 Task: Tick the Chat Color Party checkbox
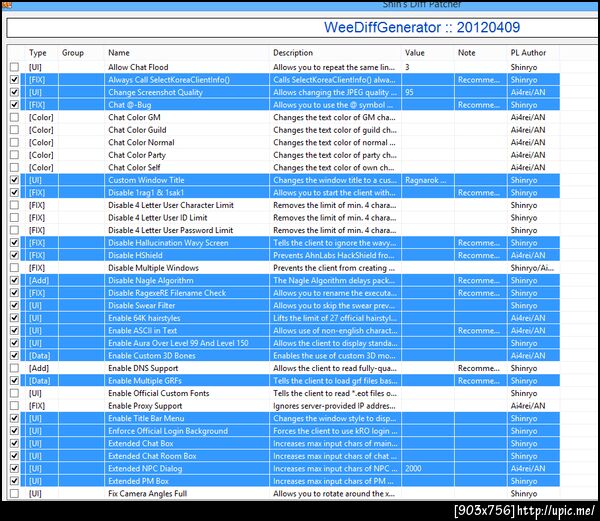pos(14,155)
